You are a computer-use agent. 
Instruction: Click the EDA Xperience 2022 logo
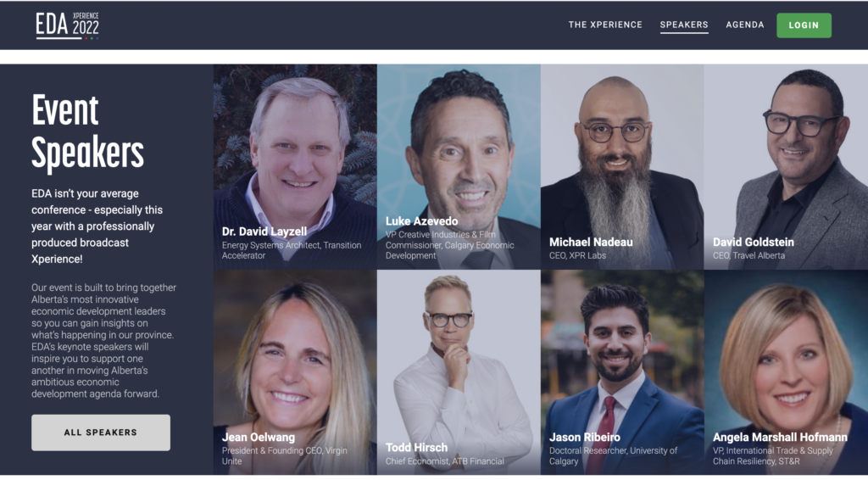pyautogui.click(x=68, y=25)
